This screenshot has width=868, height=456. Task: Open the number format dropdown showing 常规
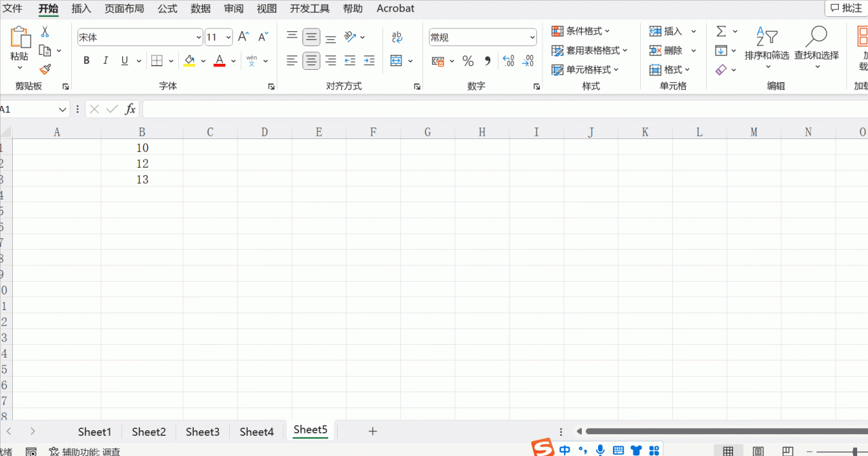[532, 37]
